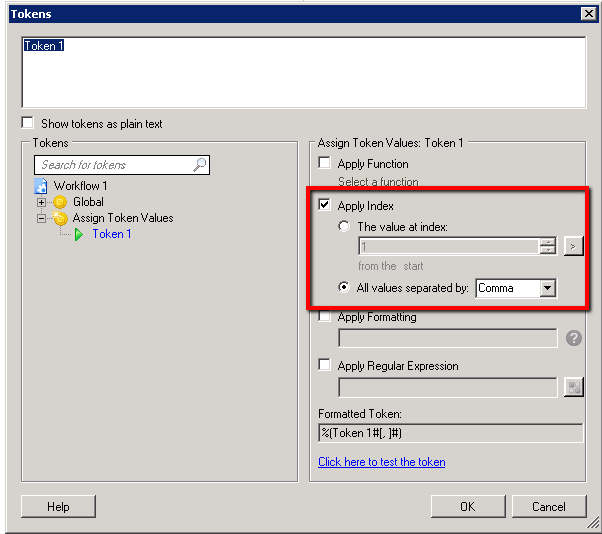The image size is (602, 534).
Task: Open the Comma separator dropdown
Action: (x=548, y=288)
